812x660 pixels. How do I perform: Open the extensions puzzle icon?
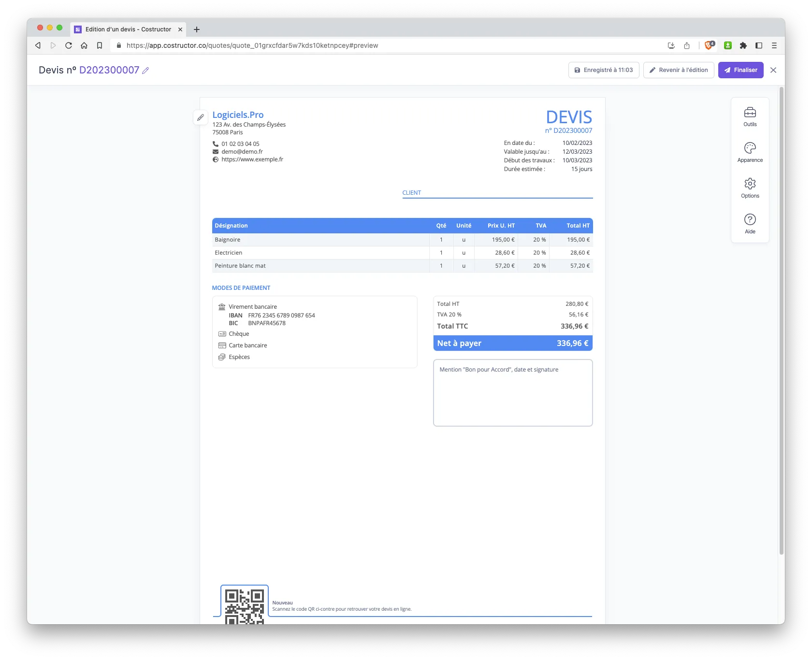point(743,45)
